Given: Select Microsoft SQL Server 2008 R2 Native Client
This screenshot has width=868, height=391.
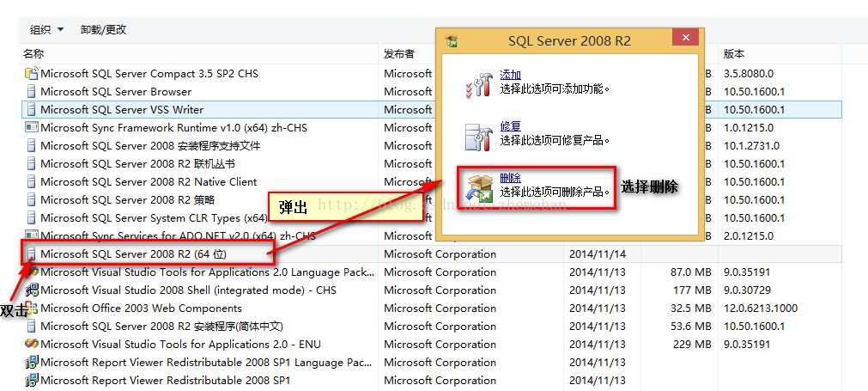Looking at the screenshot, I should (x=149, y=181).
